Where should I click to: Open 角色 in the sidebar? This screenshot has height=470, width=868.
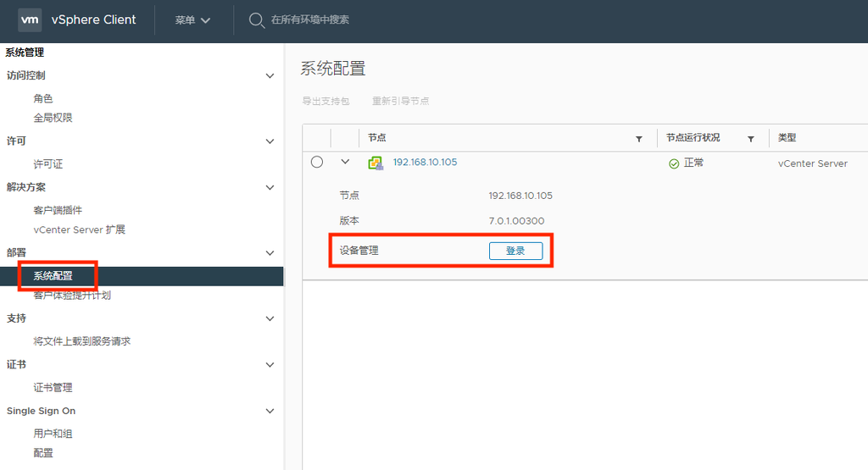click(x=43, y=98)
